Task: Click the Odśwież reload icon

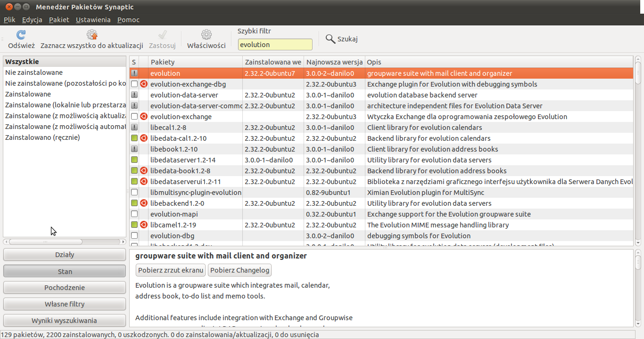Action: 21,35
